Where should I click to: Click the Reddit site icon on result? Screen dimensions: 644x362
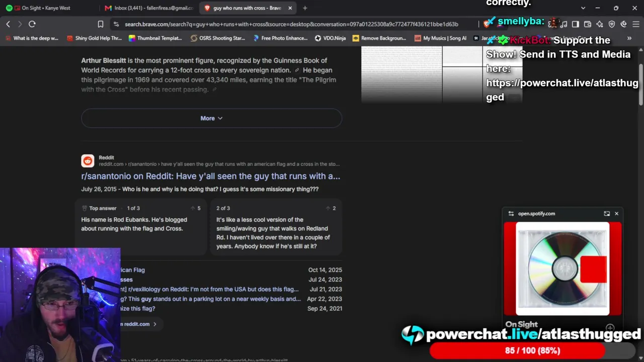(x=88, y=160)
